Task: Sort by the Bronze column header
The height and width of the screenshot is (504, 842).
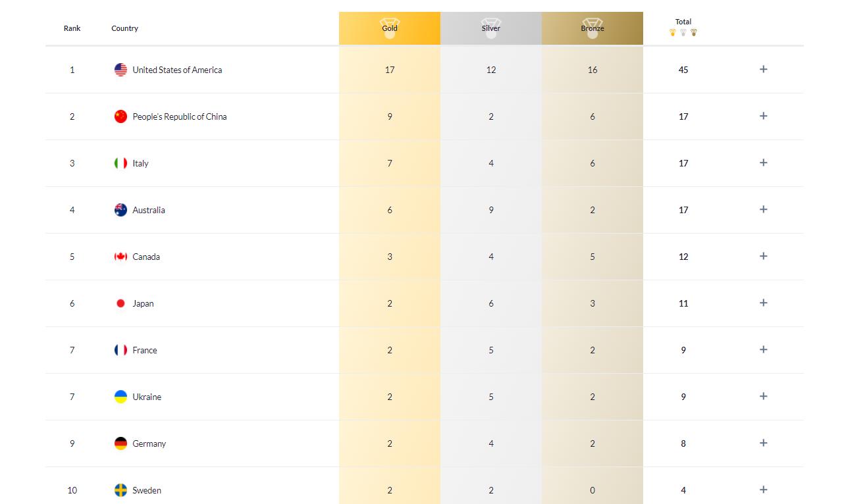Action: tap(592, 28)
